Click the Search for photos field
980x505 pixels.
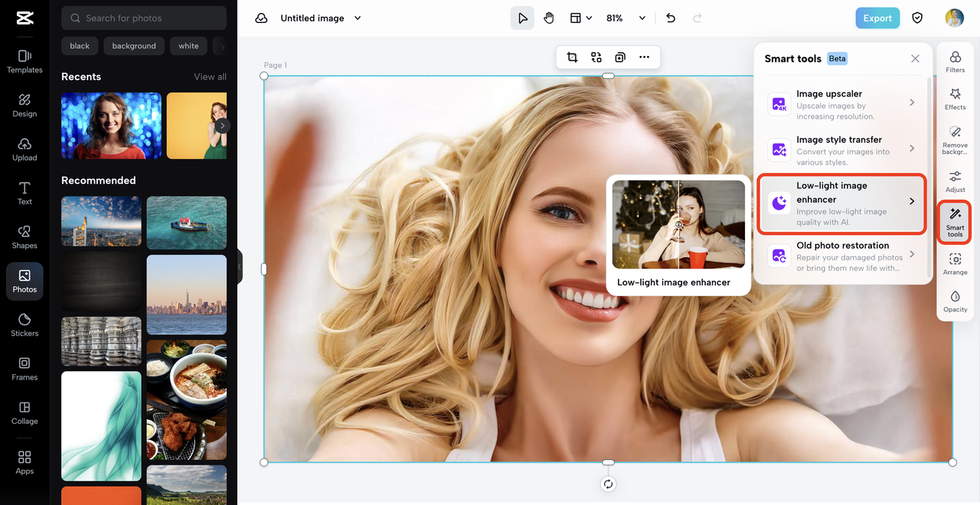pos(144,18)
